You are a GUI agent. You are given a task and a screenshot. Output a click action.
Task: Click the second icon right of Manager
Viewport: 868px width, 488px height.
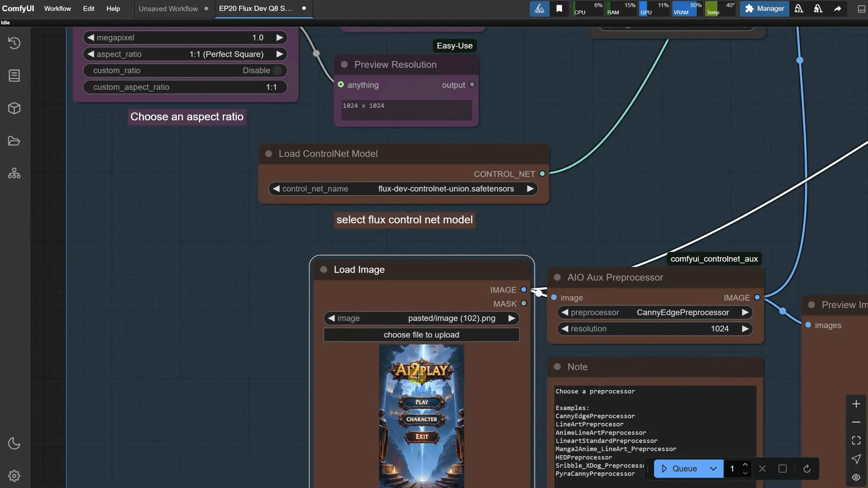click(x=818, y=9)
